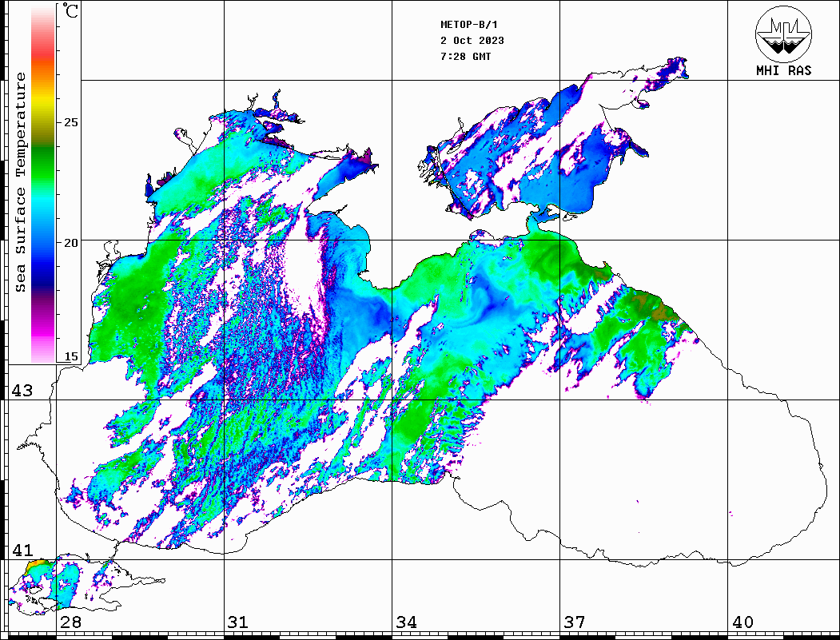Click the '2 Oct 2023' date text
Image resolution: width=840 pixels, height=640 pixels.
[472, 41]
